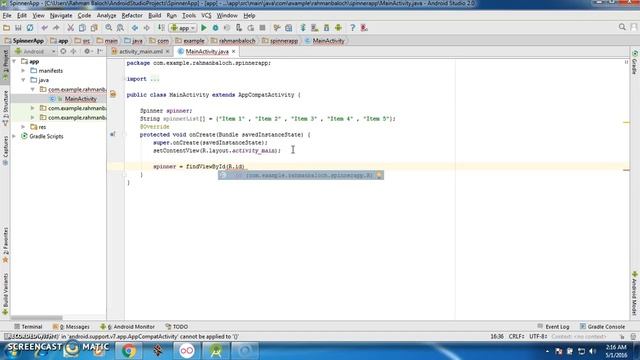
Task: Click the Copy toolbar icon
Action: click(x=82, y=28)
